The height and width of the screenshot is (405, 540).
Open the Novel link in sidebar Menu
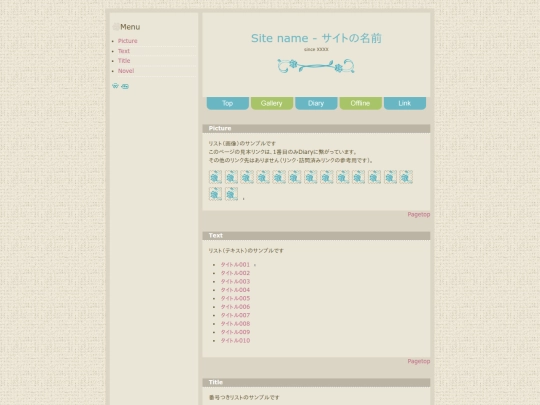[x=126, y=71]
